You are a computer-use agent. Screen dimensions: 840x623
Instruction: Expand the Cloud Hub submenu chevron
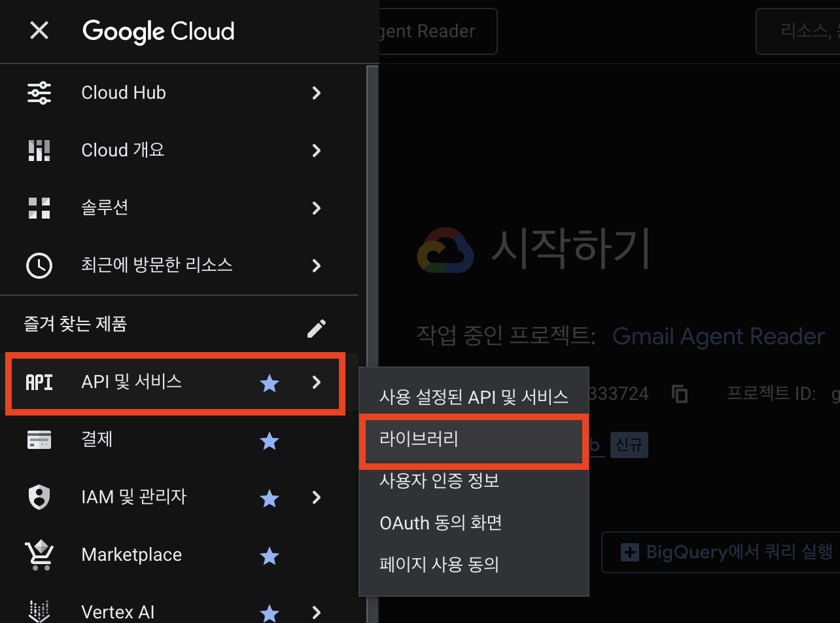click(x=317, y=93)
